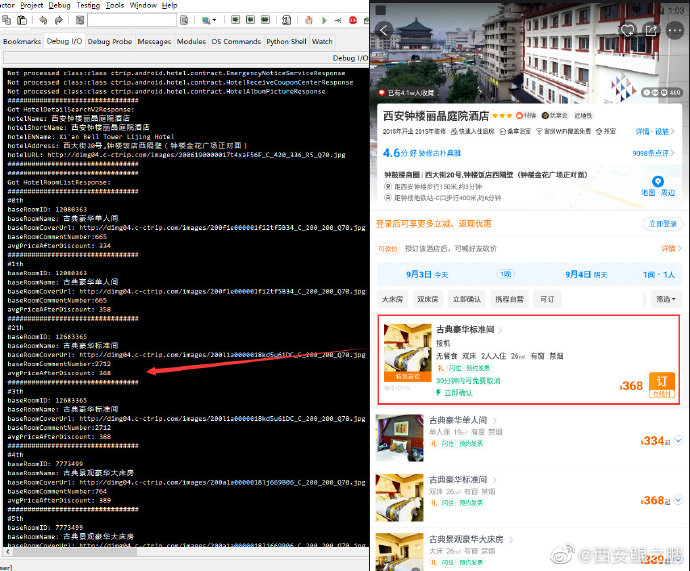The height and width of the screenshot is (571, 690).
Task: Open the orange 详情 link in bargain row
Action: point(672,249)
